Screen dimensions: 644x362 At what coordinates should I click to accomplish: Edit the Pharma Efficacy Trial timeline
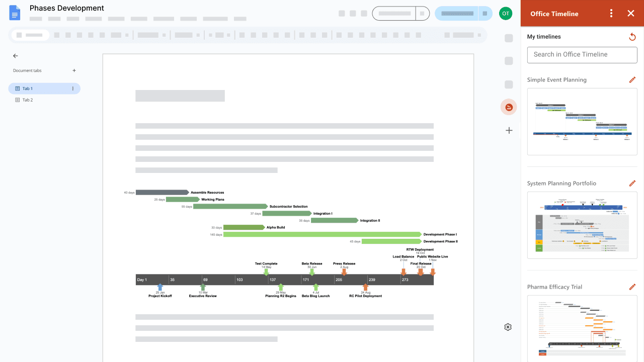632,287
